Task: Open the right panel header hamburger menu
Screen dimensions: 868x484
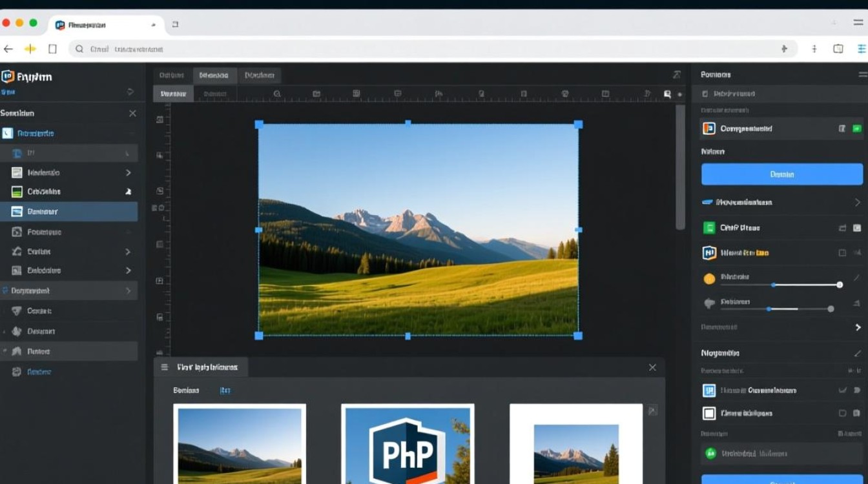Action: pos(862,75)
